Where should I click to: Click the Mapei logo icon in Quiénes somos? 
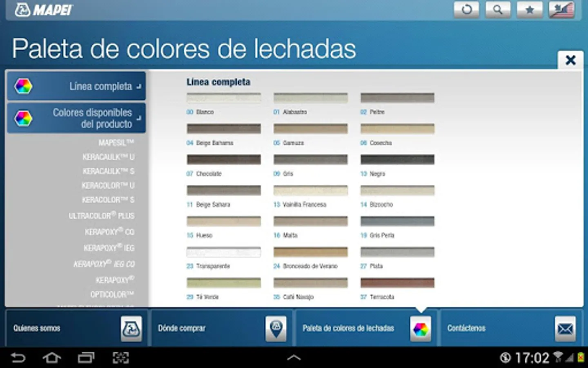click(x=131, y=329)
